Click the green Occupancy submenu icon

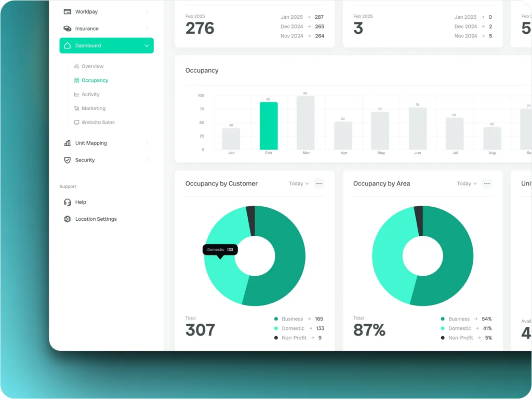77,80
